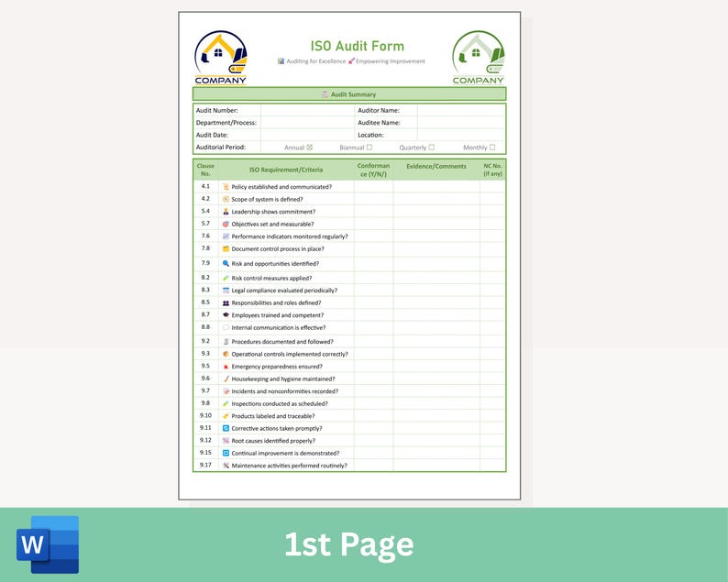Click the Location input cell
Viewport: 728px width, 582px height.
coord(461,135)
